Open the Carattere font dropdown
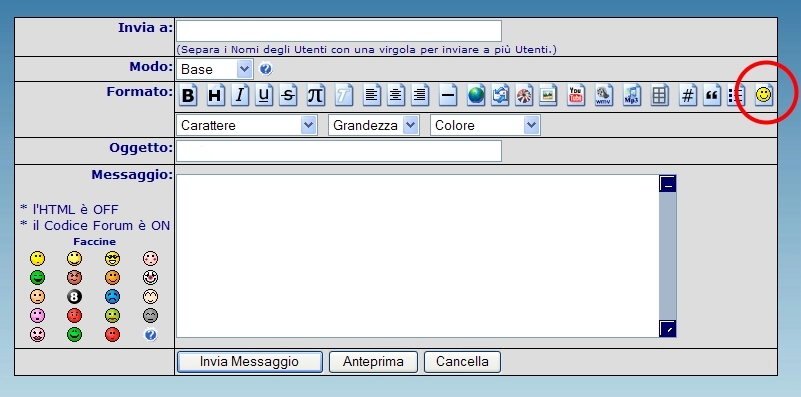The image size is (801, 397). pos(247,125)
